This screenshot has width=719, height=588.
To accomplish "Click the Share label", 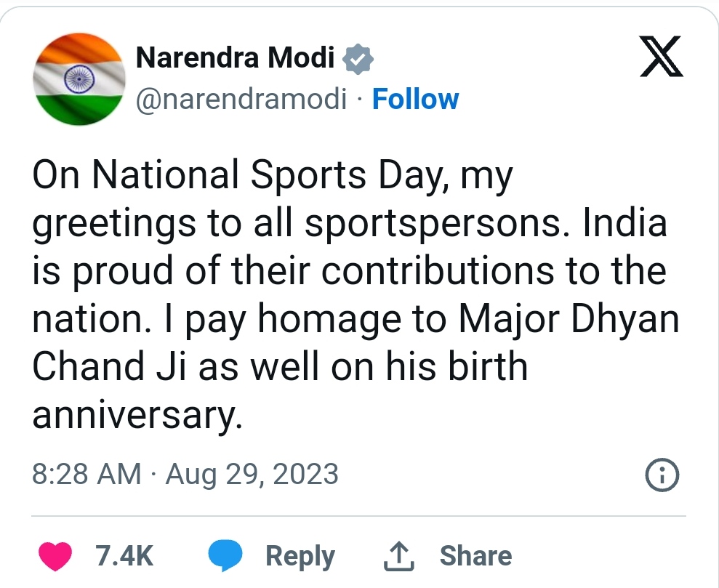I will click(475, 556).
